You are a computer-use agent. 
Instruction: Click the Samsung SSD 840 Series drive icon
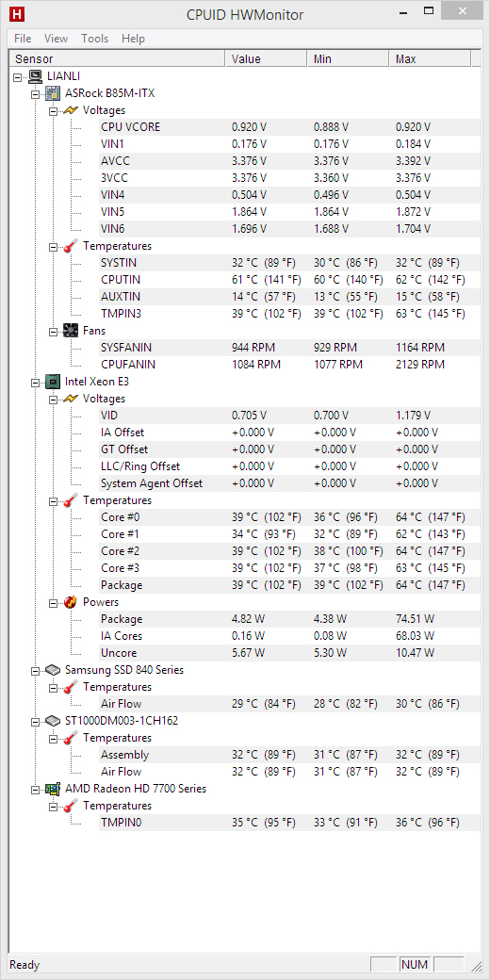click(x=53, y=669)
